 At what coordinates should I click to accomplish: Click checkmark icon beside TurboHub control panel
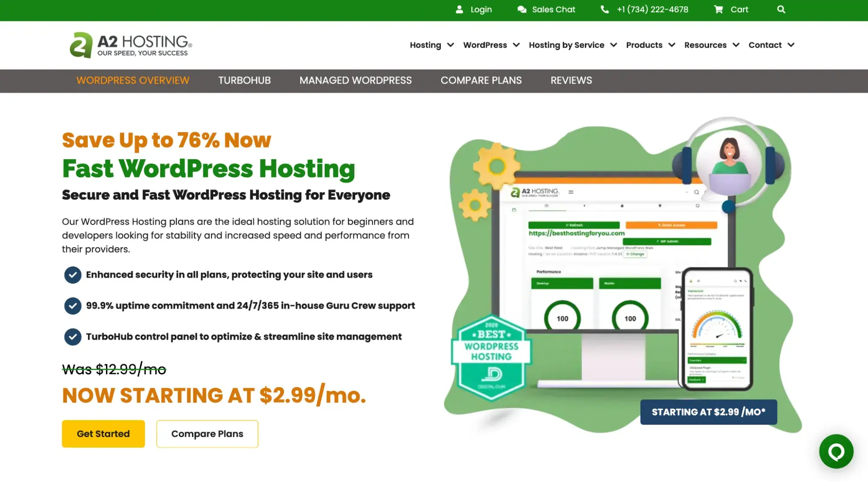point(73,337)
